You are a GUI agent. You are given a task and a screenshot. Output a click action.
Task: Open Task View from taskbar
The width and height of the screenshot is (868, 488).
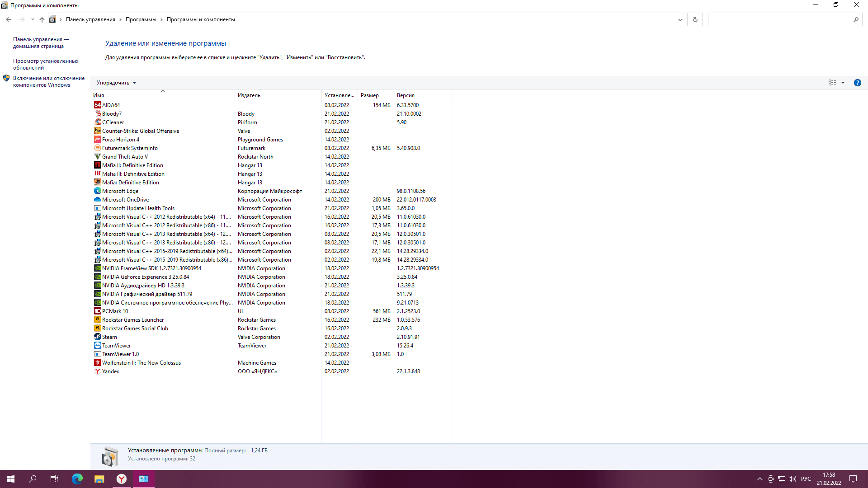[54, 479]
